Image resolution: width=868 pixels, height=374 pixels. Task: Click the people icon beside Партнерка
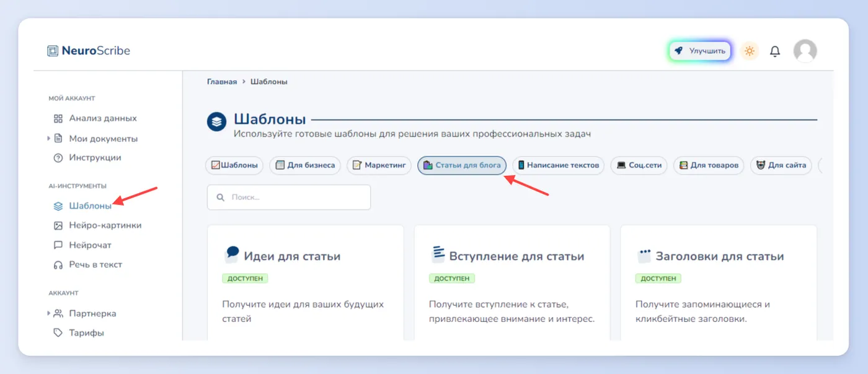click(x=58, y=313)
